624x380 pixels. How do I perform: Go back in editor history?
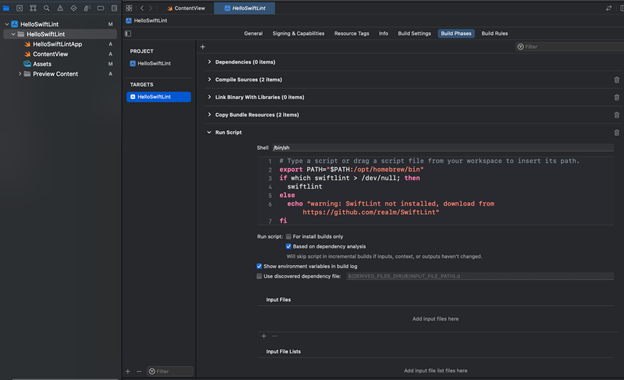[142, 8]
